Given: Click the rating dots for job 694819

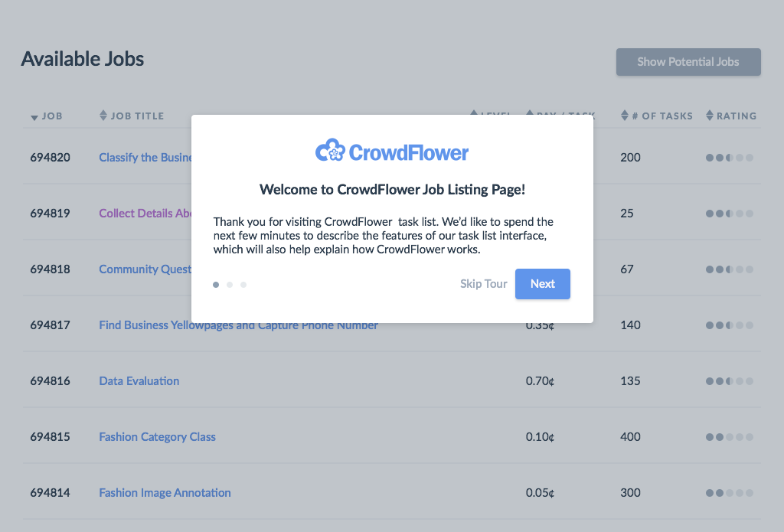Looking at the screenshot, I should coord(730,214).
